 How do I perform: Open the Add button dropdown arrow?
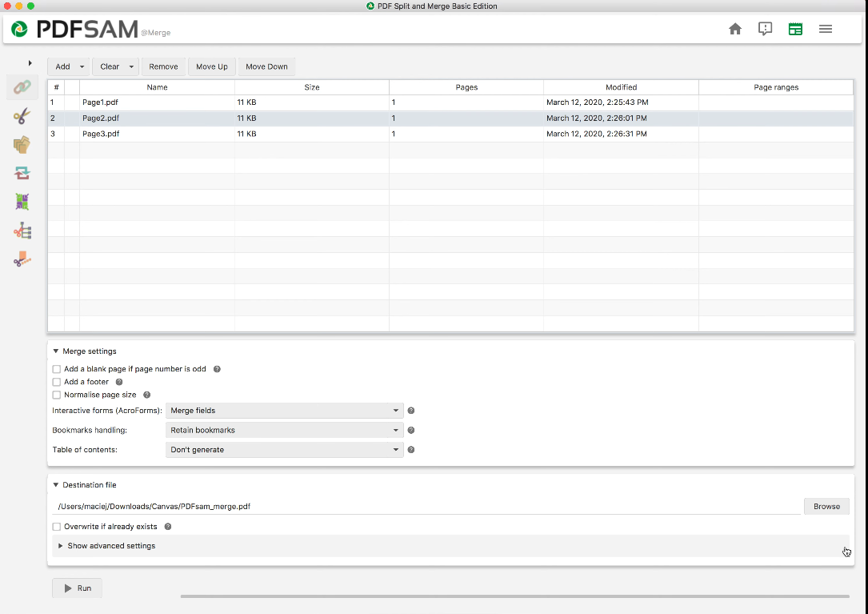coord(82,66)
